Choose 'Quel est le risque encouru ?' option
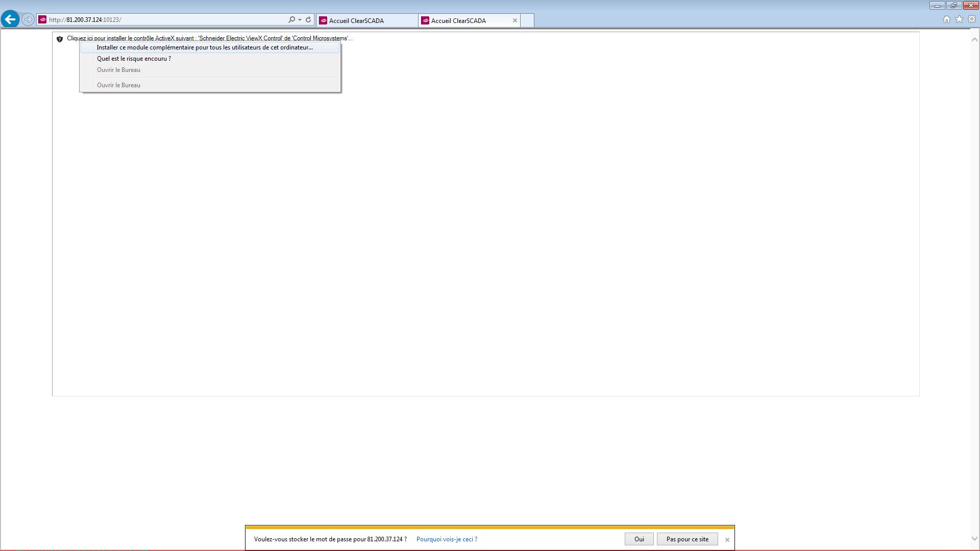Screen dimensions: 980x551 (134, 59)
